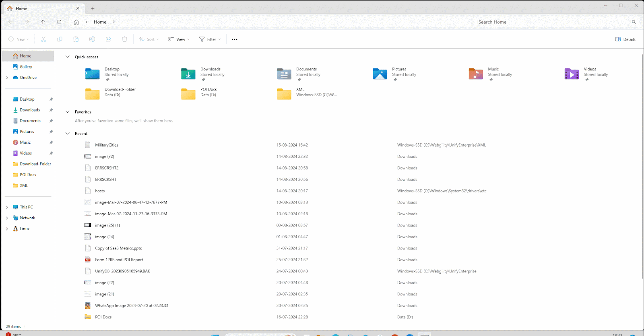Open the MilitaryCities recent file

(x=107, y=145)
